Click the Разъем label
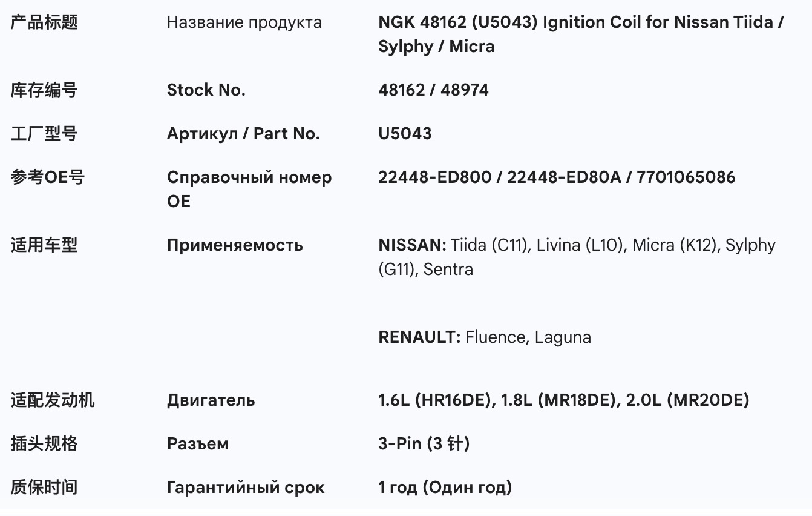The width and height of the screenshot is (812, 516). [x=197, y=444]
